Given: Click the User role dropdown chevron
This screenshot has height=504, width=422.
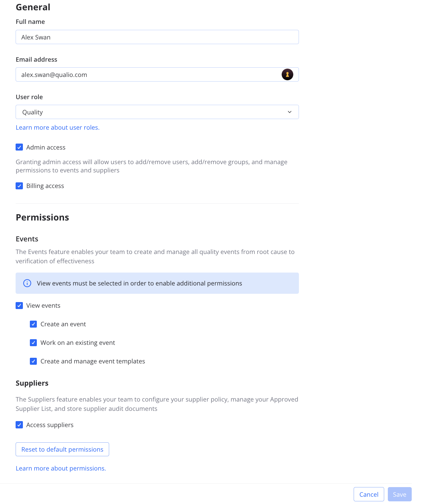Looking at the screenshot, I should click(290, 112).
